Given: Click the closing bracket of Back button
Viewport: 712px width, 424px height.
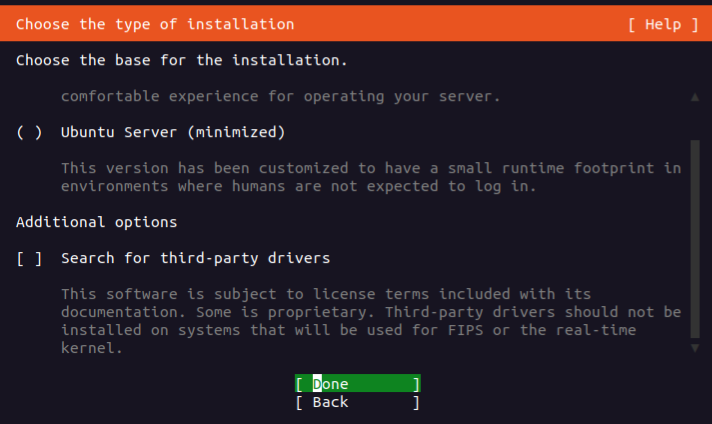Looking at the screenshot, I should click(x=416, y=402).
